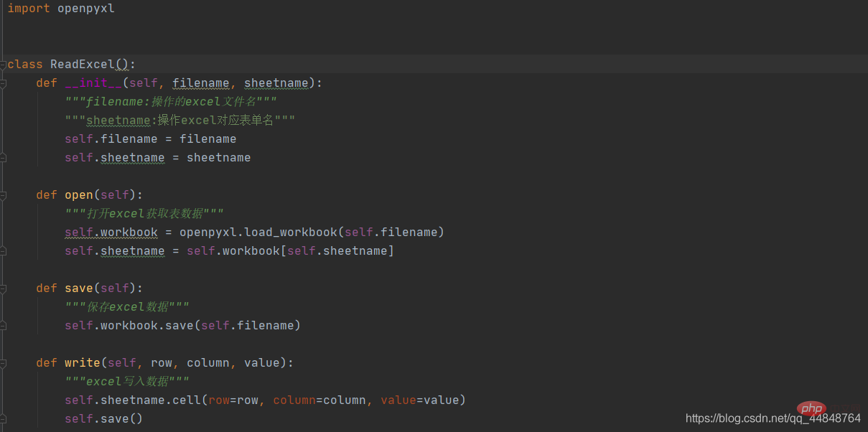
Task: Place cursor on 'import openpyxl' line
Action: click(61, 9)
